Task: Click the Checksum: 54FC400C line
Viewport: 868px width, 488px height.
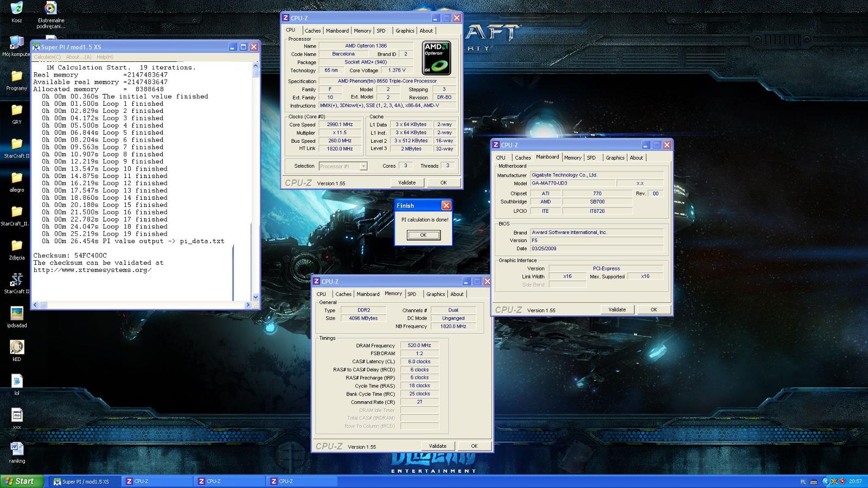Action: pos(70,255)
